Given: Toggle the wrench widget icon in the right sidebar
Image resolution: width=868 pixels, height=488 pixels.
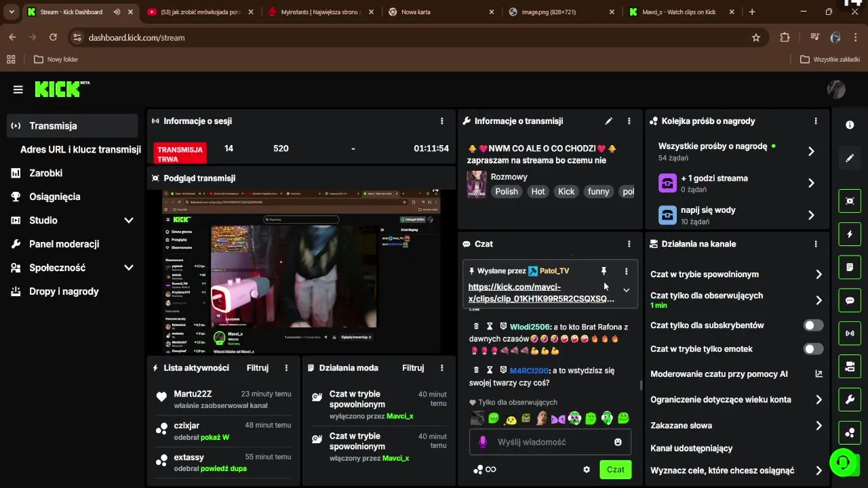Looking at the screenshot, I should pyautogui.click(x=850, y=400).
